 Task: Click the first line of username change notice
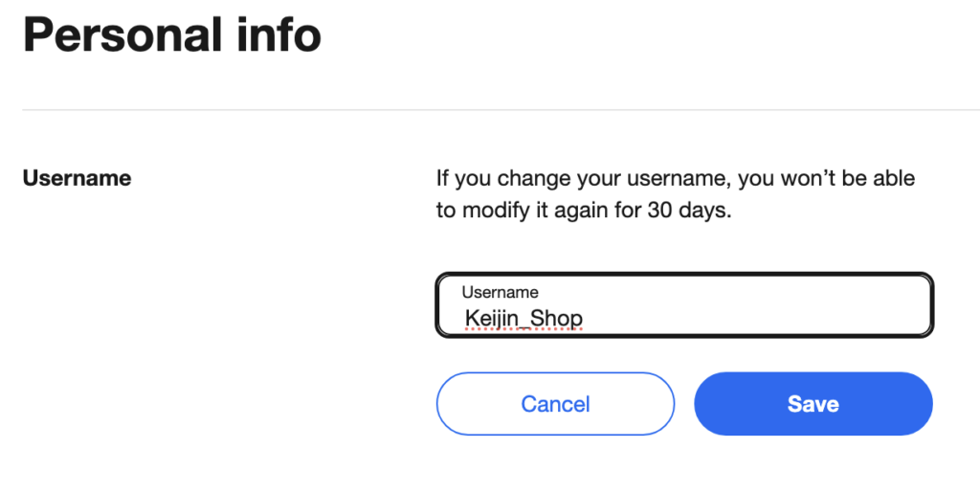point(676,178)
